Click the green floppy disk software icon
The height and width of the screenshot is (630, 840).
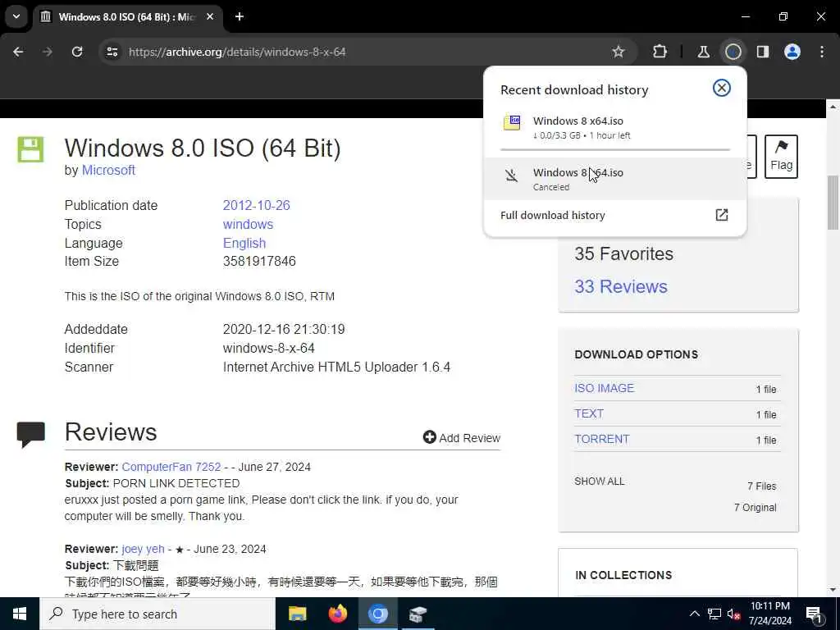tap(30, 149)
